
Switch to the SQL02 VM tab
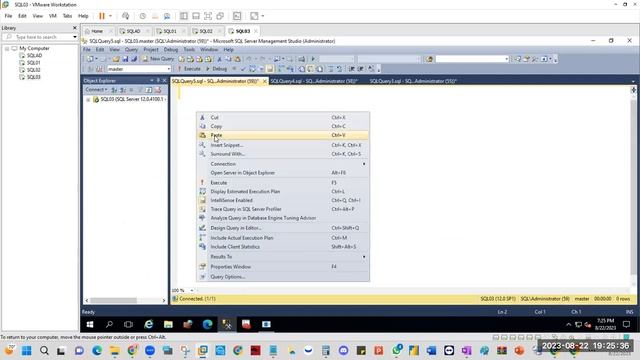pos(206,31)
